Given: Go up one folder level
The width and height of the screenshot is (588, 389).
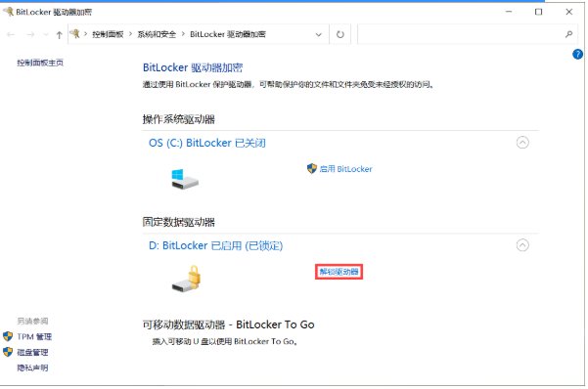Looking at the screenshot, I should (x=59, y=35).
